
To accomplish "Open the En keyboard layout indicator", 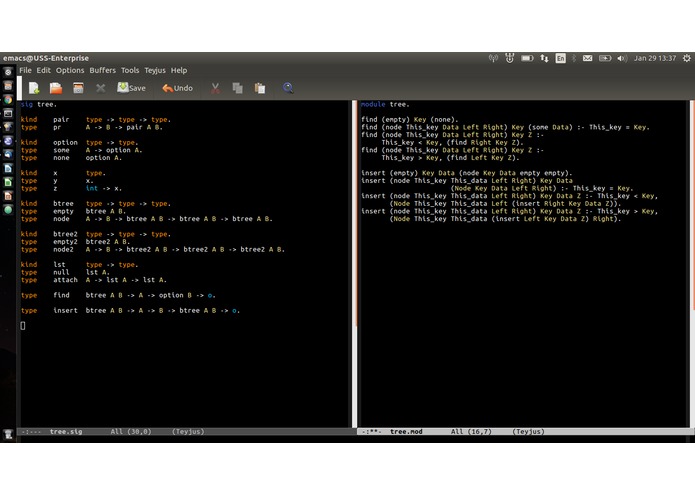I will pyautogui.click(x=560, y=58).
